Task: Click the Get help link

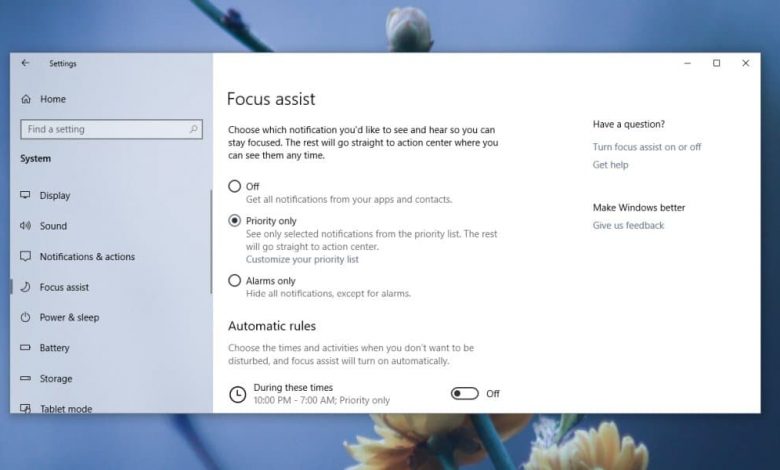Action: coord(610,165)
